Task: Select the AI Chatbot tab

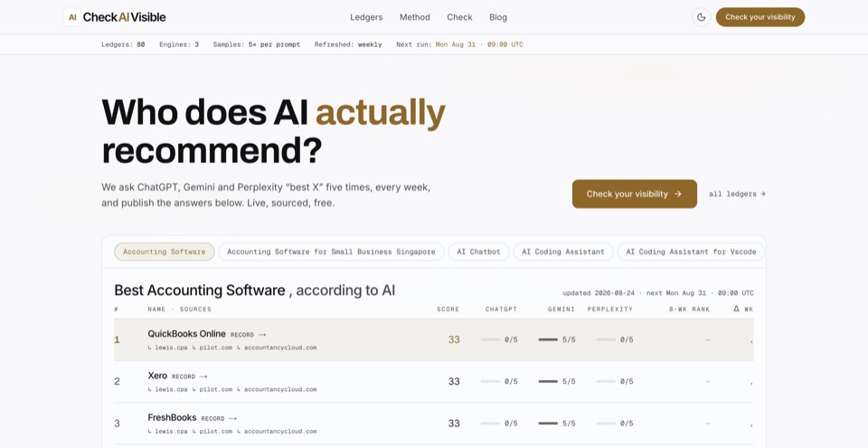Action: pos(478,252)
